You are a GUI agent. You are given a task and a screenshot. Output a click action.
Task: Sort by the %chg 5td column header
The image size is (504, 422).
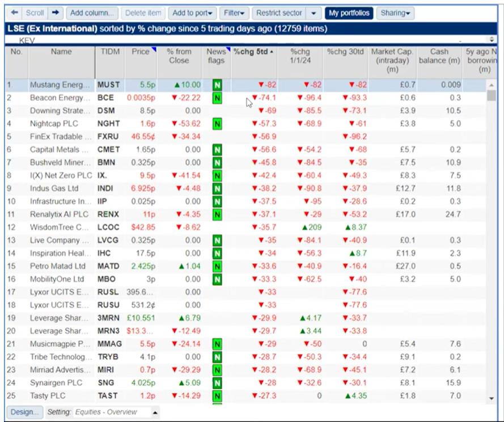254,62
